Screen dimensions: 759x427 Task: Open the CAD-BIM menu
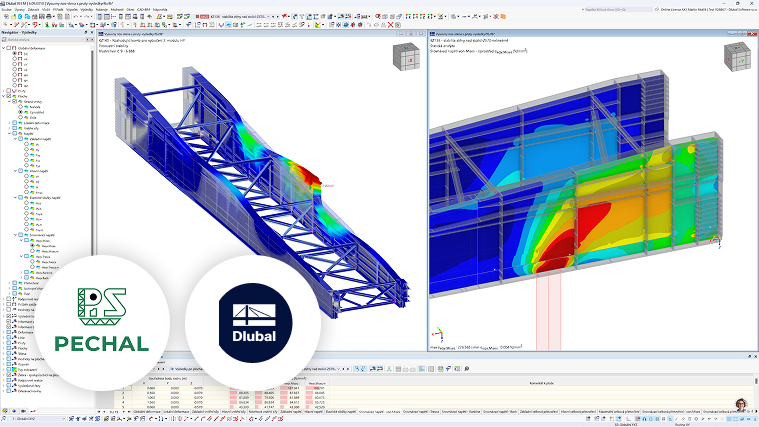pyautogui.click(x=143, y=9)
